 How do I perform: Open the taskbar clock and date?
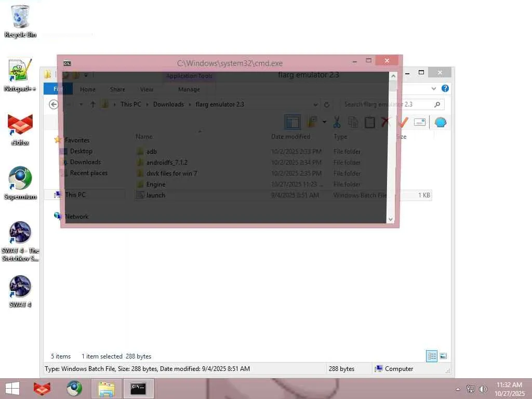click(509, 389)
